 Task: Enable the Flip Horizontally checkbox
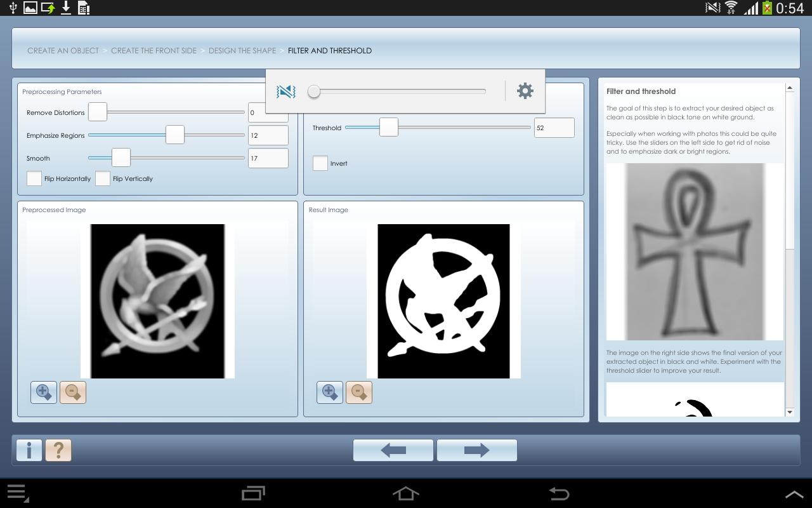click(x=34, y=178)
